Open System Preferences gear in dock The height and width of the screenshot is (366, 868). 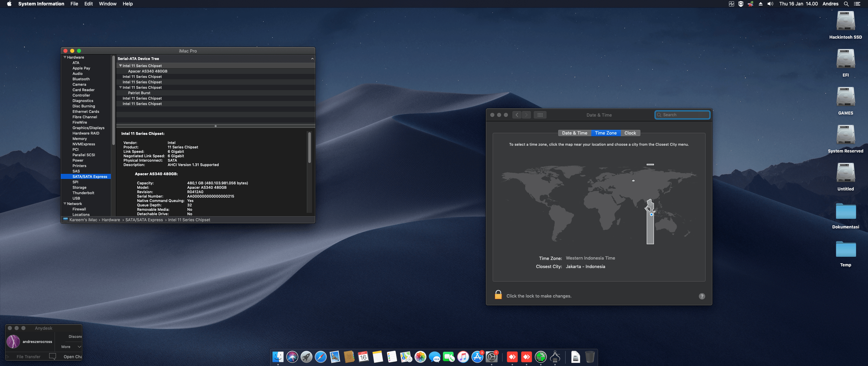coord(491,357)
